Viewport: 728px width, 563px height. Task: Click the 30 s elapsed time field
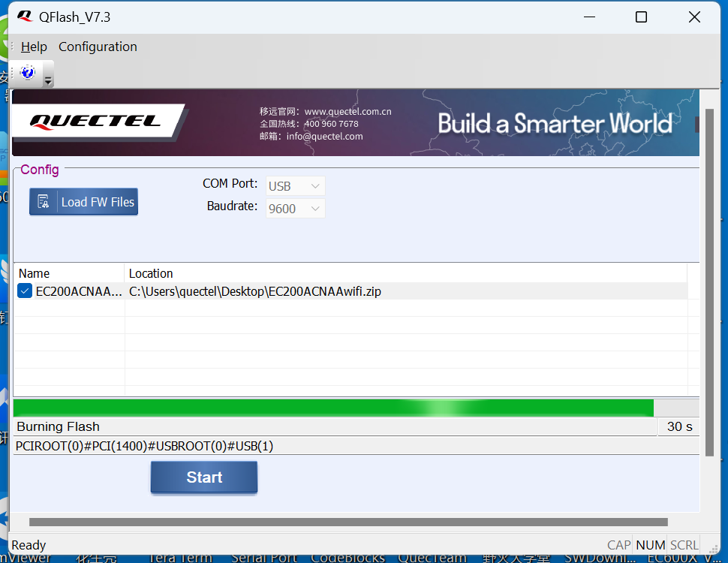coord(678,426)
